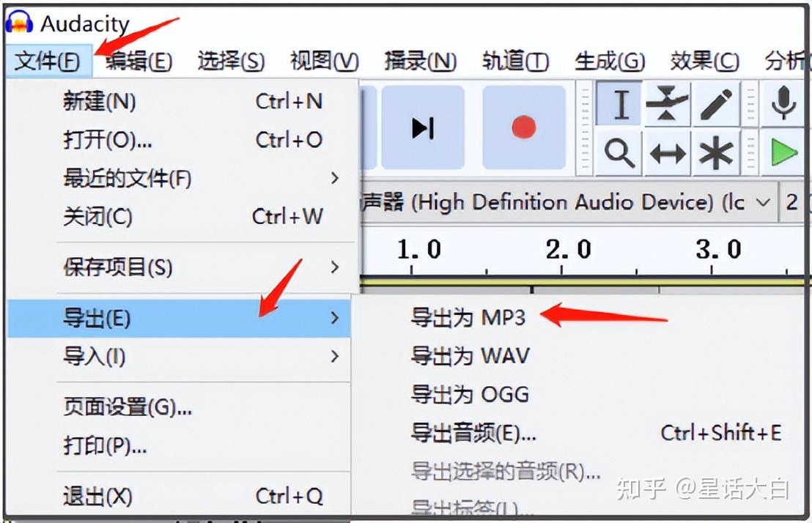This screenshot has width=812, height=523.
Task: Choose 打印(P)... menu entry
Action: 179,446
